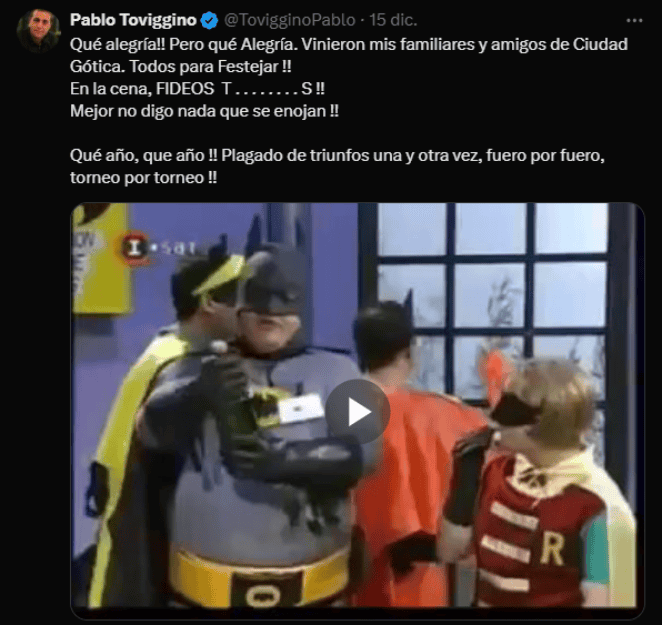
Task: Click the 'Qué año, que año' paragraph
Action: 337,166
